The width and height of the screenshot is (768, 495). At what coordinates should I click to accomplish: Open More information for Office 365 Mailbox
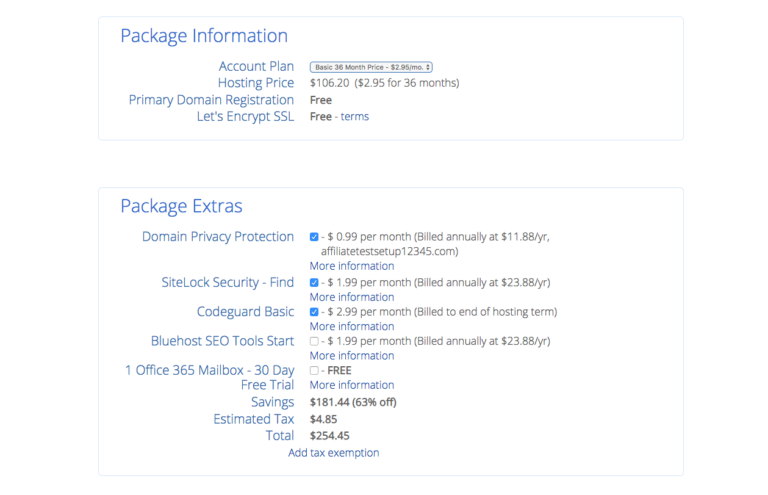tap(351, 385)
